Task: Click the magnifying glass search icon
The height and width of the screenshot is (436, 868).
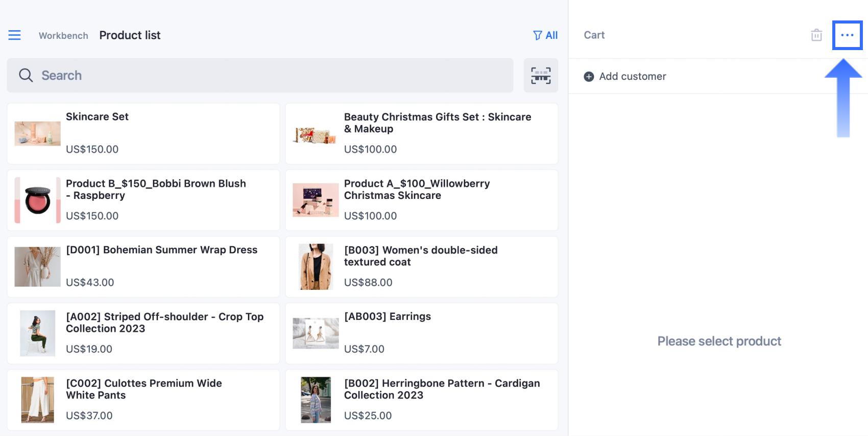Action: click(26, 76)
